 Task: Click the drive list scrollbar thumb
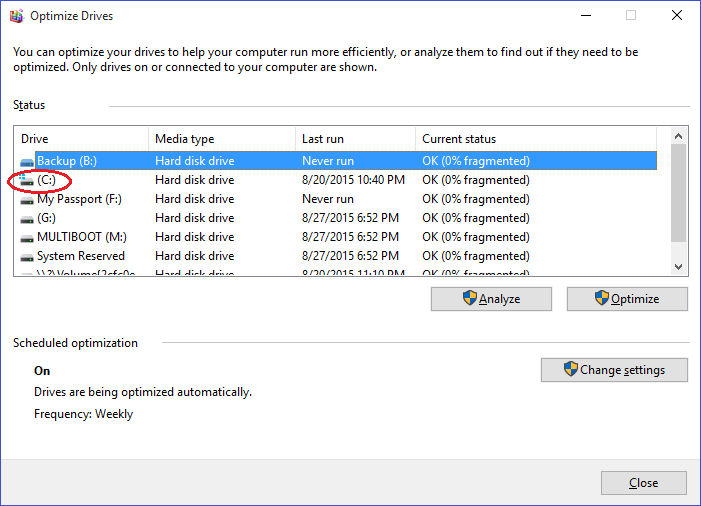pos(679,193)
